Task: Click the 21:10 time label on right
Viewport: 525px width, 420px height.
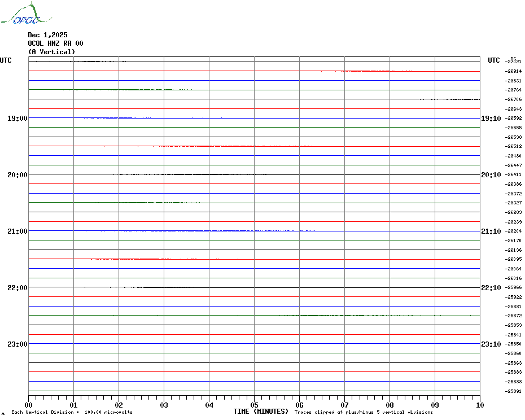Action: tap(490, 231)
